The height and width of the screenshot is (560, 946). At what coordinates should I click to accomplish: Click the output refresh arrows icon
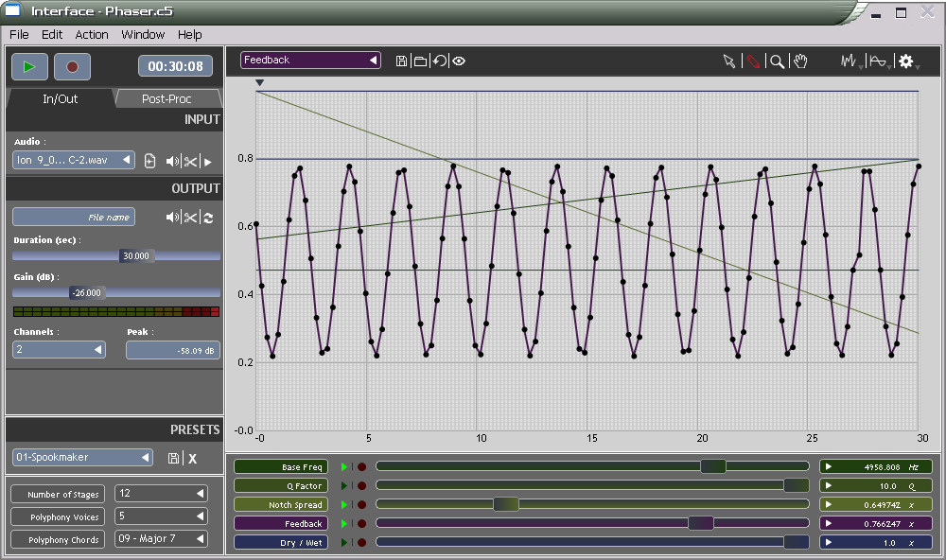pyautogui.click(x=209, y=218)
